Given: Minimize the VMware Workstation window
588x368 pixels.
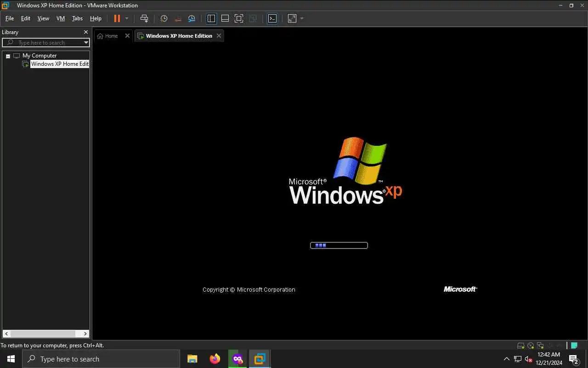Looking at the screenshot, I should pyautogui.click(x=561, y=6).
